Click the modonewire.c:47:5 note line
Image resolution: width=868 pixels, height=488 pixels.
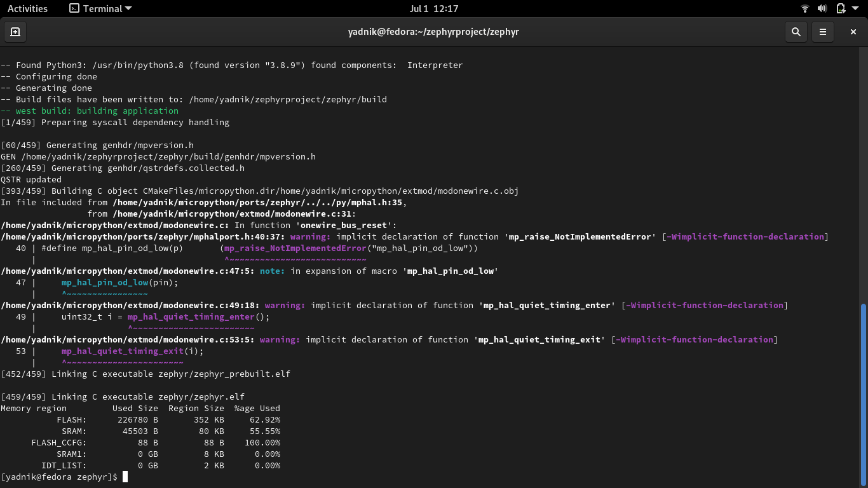point(250,271)
